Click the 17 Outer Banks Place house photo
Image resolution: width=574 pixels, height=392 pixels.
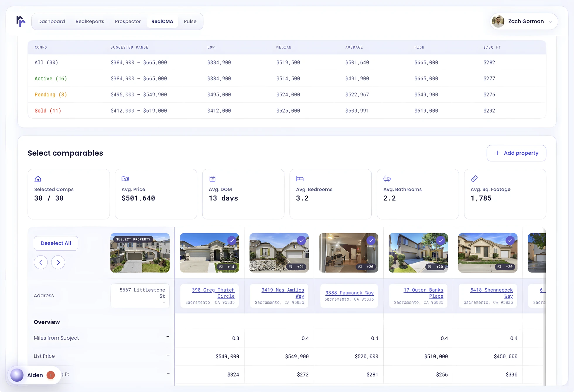(418, 253)
